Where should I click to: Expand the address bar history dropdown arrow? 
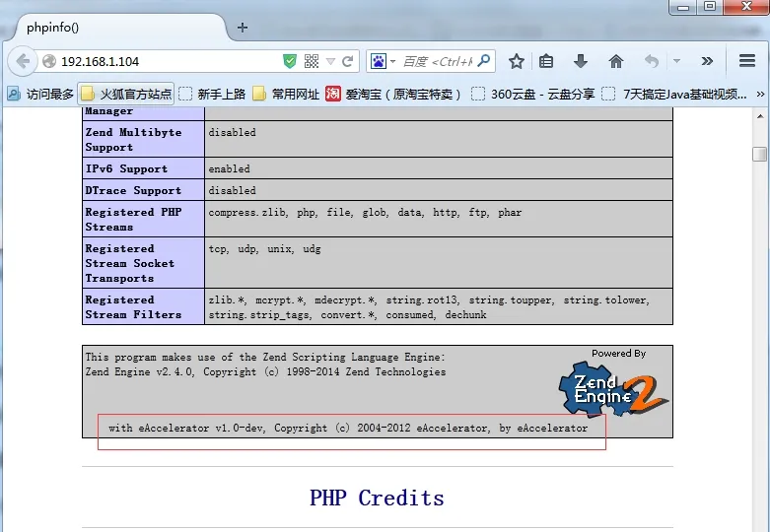330,61
